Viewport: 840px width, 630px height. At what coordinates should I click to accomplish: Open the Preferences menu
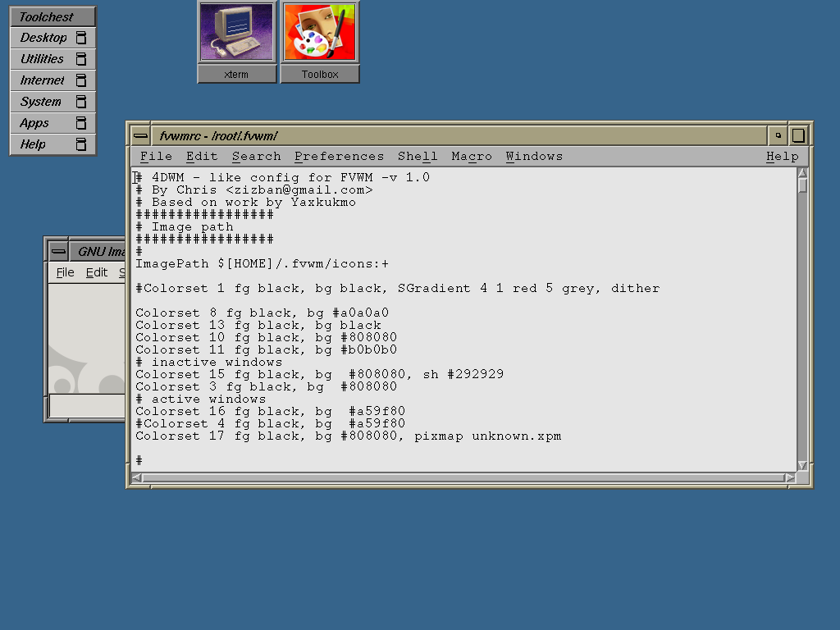click(x=339, y=157)
